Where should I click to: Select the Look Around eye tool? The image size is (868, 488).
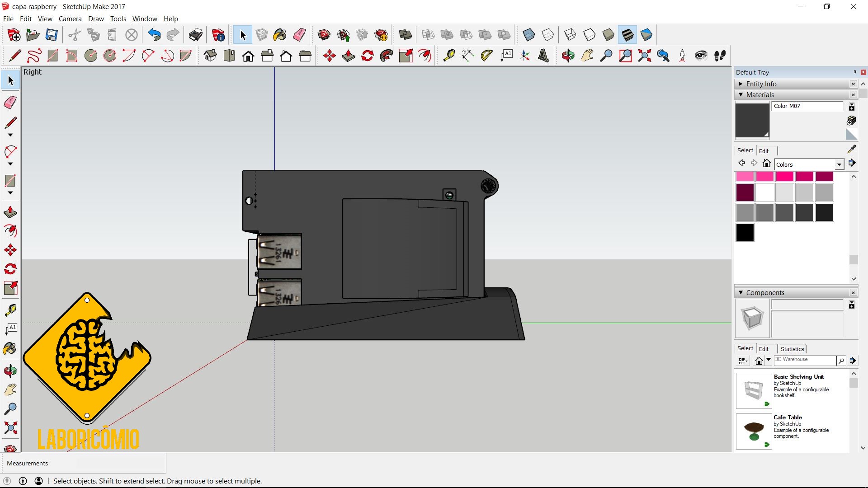[701, 56]
